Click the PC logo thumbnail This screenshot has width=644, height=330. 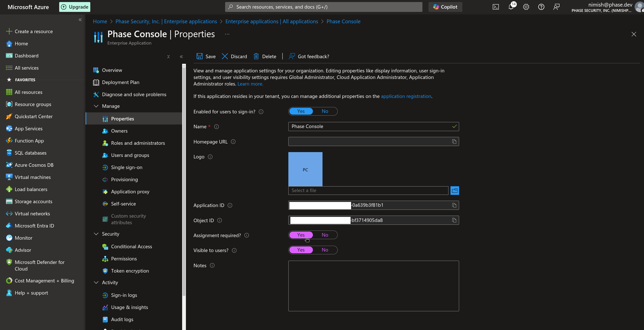pyautogui.click(x=305, y=169)
